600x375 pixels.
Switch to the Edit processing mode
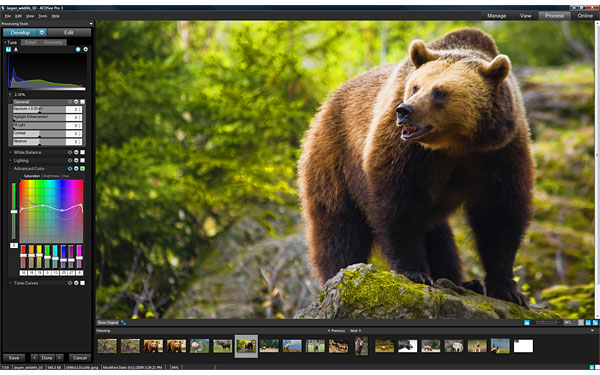click(x=69, y=33)
